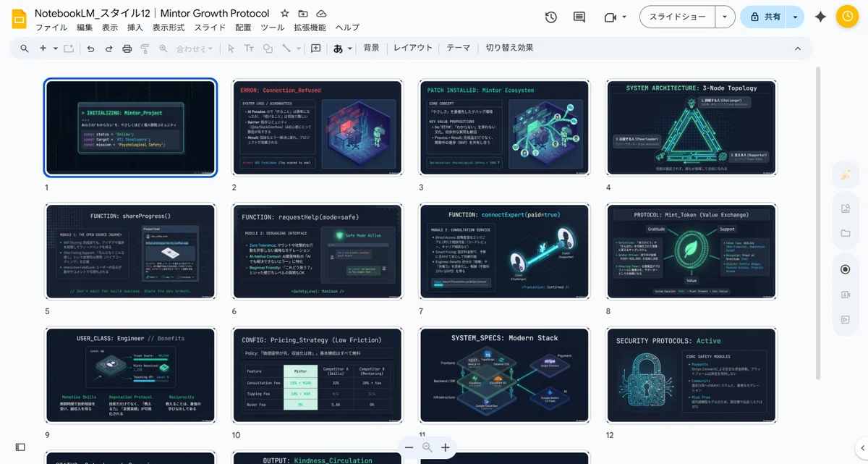Select slide 9 USER_CLASS Engineer thumbnail
Viewport: 868px width, 464px height.
click(x=130, y=375)
